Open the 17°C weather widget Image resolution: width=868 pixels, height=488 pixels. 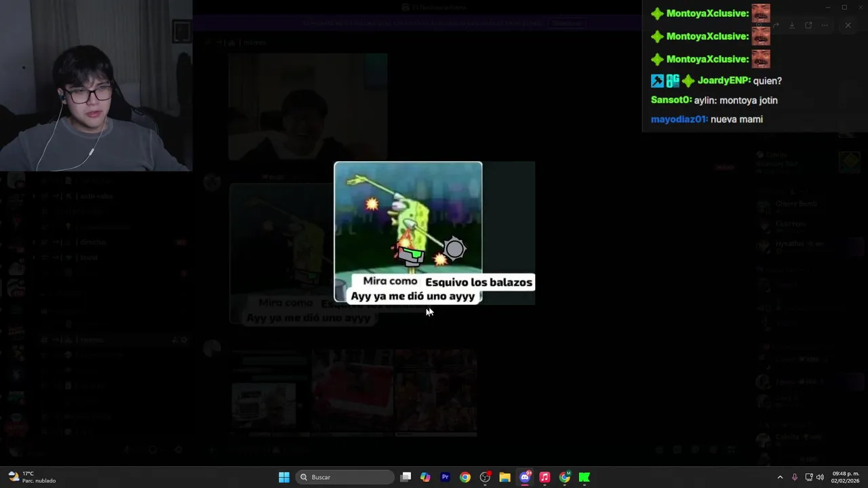tap(32, 477)
